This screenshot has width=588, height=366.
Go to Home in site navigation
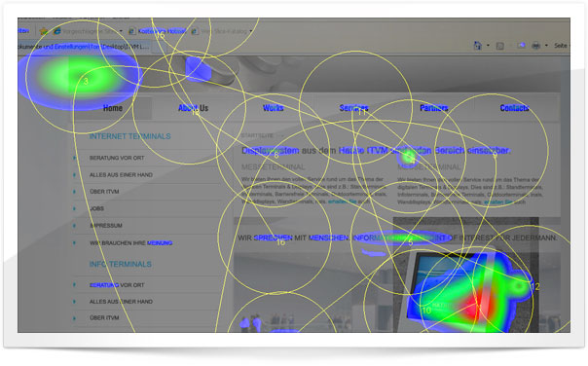point(113,108)
